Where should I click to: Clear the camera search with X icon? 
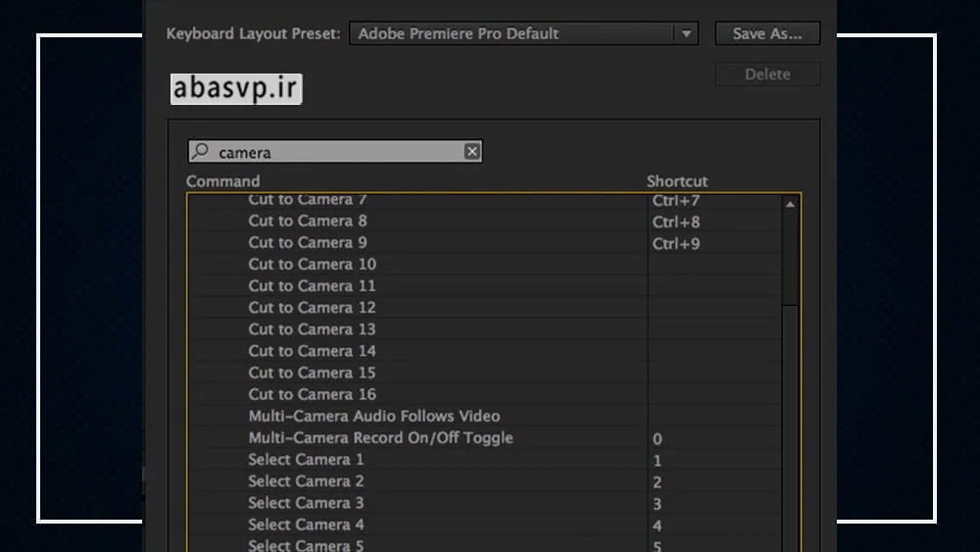[x=472, y=151]
